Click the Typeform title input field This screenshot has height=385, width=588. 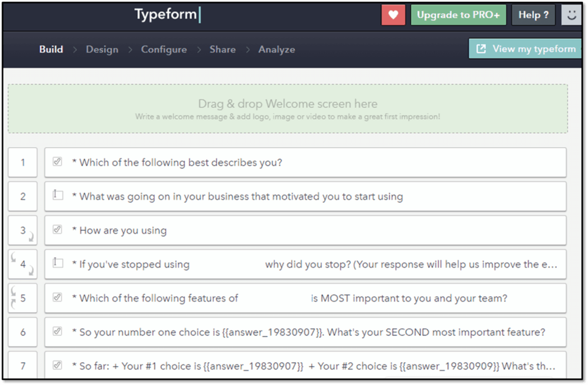166,14
